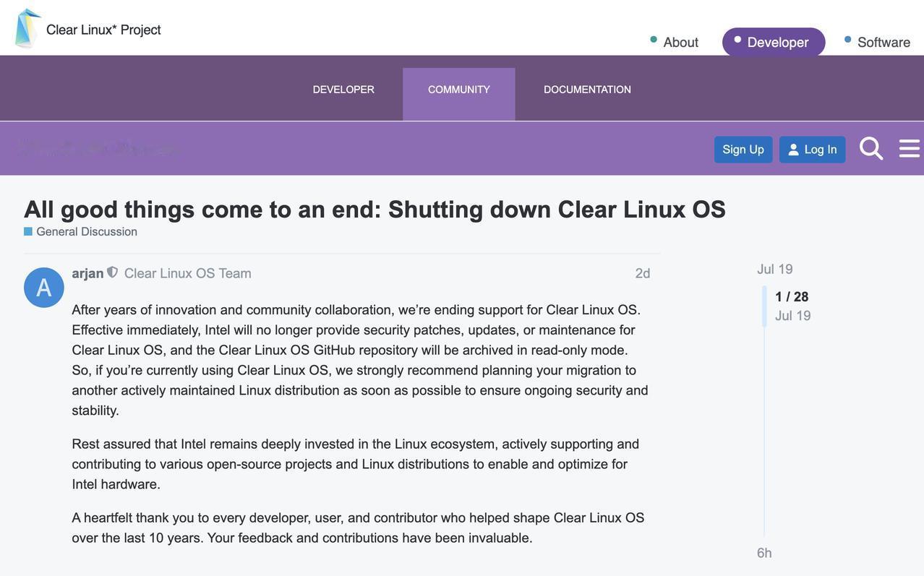Click the 2d post timestamp

[643, 273]
